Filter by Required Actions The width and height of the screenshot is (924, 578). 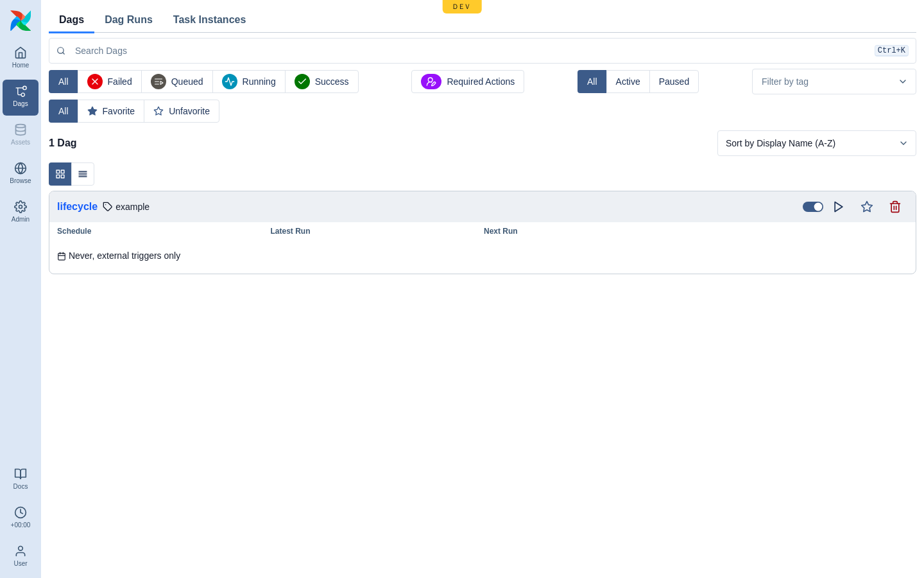coord(468,82)
